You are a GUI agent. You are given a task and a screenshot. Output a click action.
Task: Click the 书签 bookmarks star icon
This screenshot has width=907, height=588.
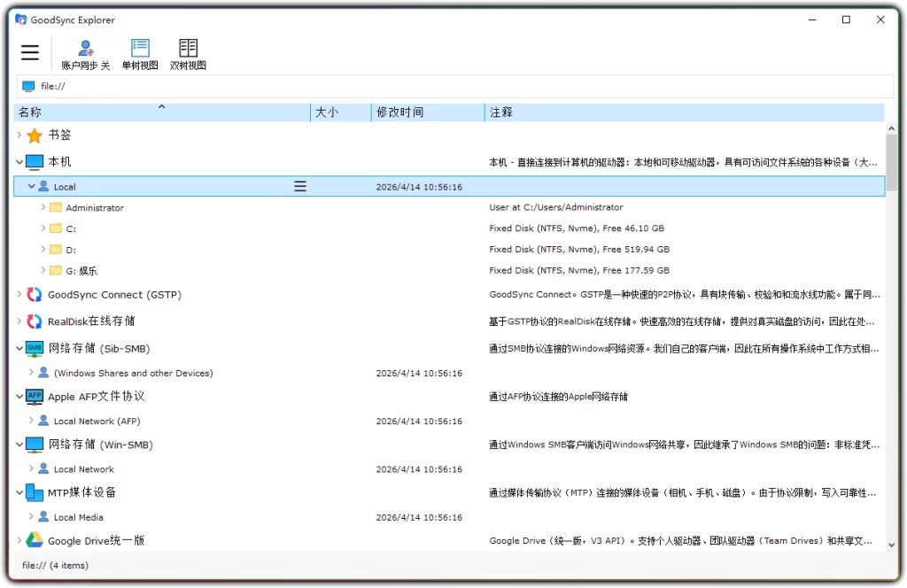coord(35,135)
